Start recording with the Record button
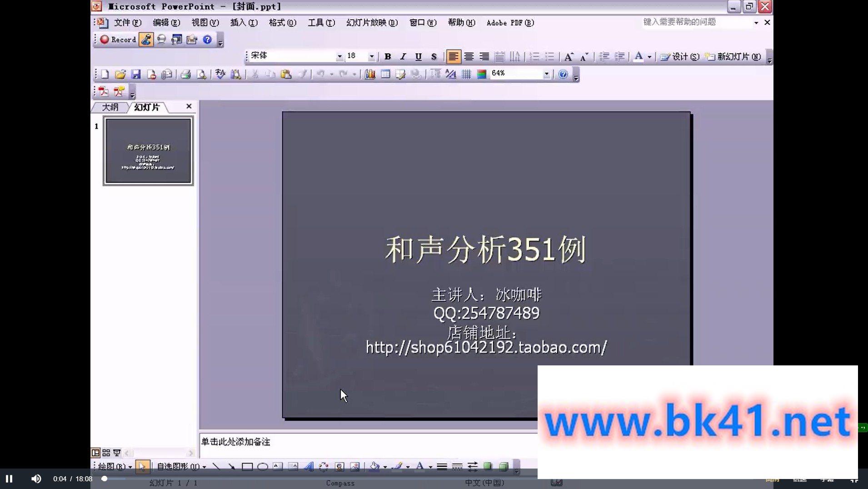Screen dimensions: 868x489 (117, 40)
